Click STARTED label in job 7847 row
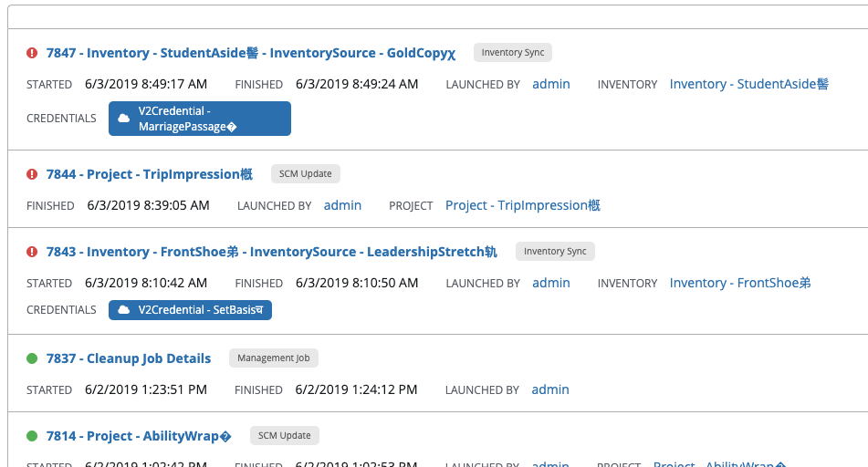The width and height of the screenshot is (868, 467). [x=49, y=85]
